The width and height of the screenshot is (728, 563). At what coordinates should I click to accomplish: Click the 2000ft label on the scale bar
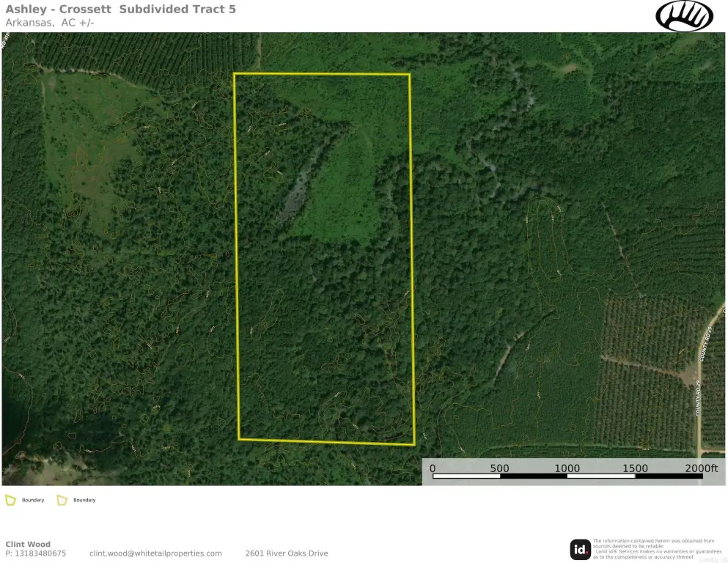point(703,468)
